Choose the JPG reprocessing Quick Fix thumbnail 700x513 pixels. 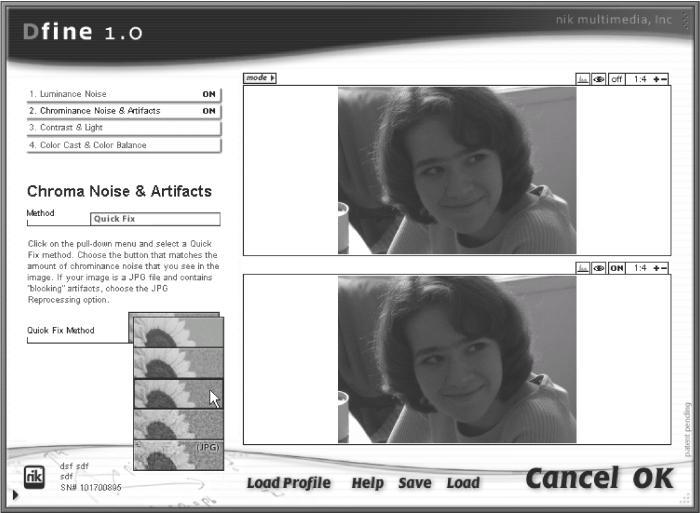pos(178,455)
